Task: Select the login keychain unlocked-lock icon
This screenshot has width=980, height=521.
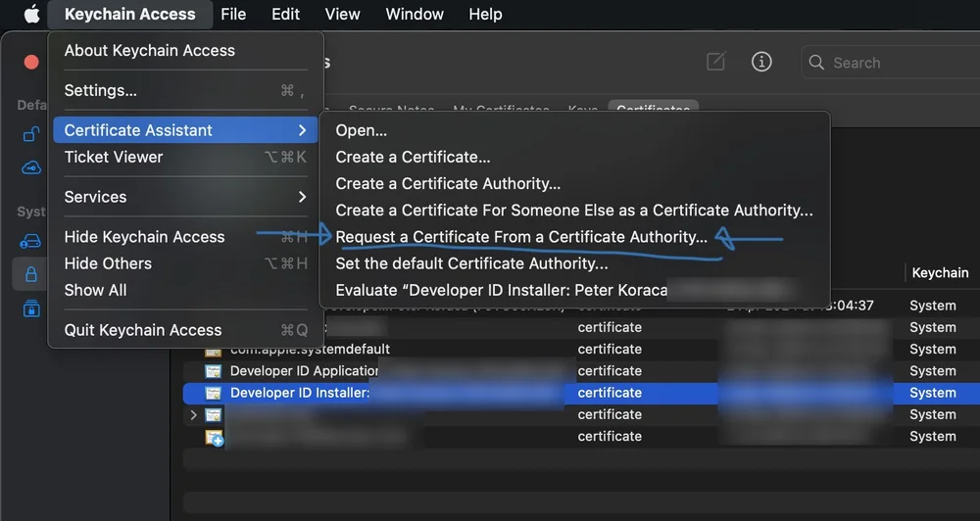Action: 31,134
